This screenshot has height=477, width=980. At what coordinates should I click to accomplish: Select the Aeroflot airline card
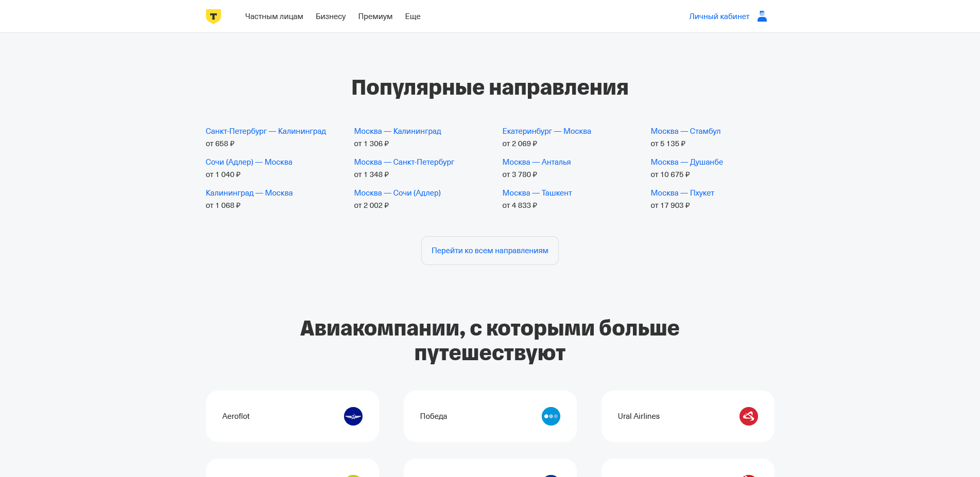click(292, 416)
